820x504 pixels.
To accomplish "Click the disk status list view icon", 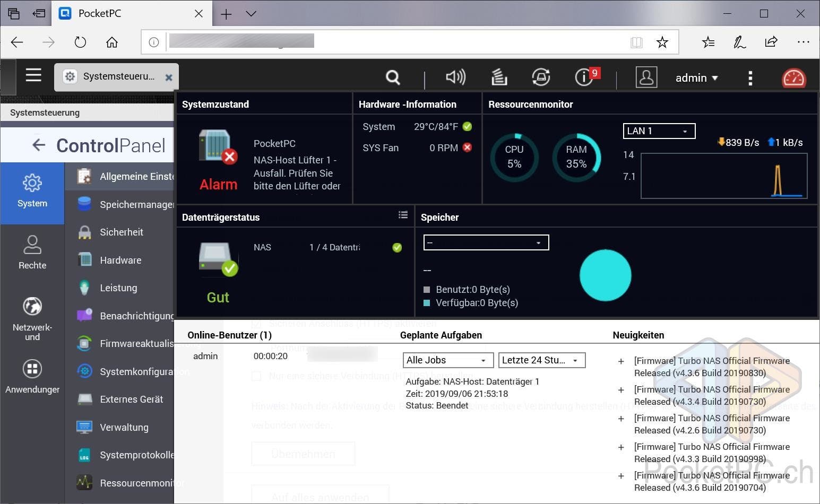I will click(x=403, y=215).
